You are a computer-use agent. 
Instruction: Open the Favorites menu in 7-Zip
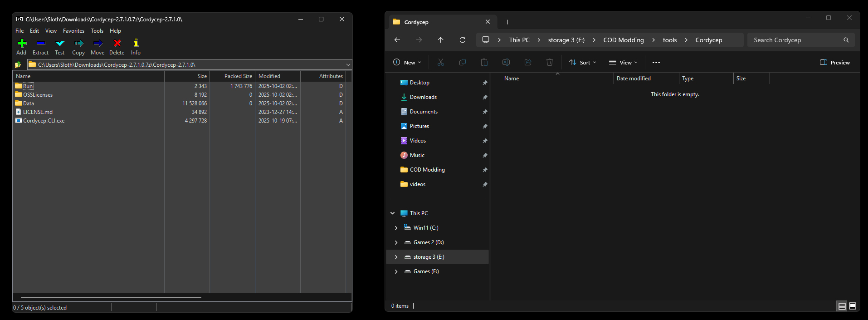tap(73, 31)
